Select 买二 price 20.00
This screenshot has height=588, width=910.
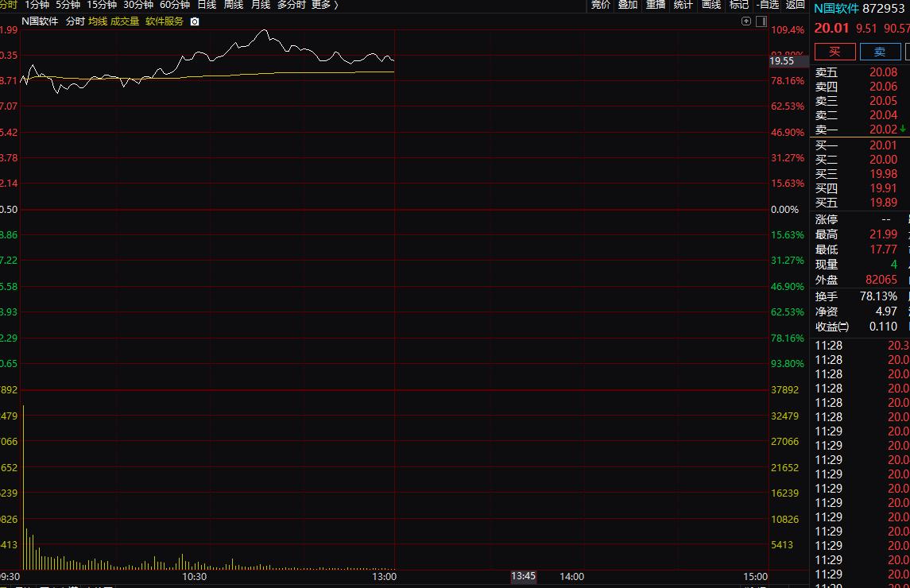pos(883,160)
